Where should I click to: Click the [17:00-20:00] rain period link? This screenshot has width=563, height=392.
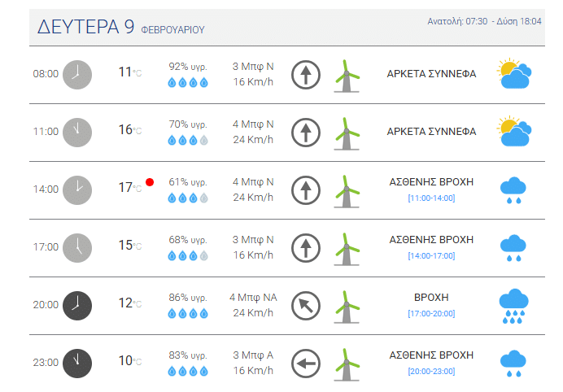[431, 313]
